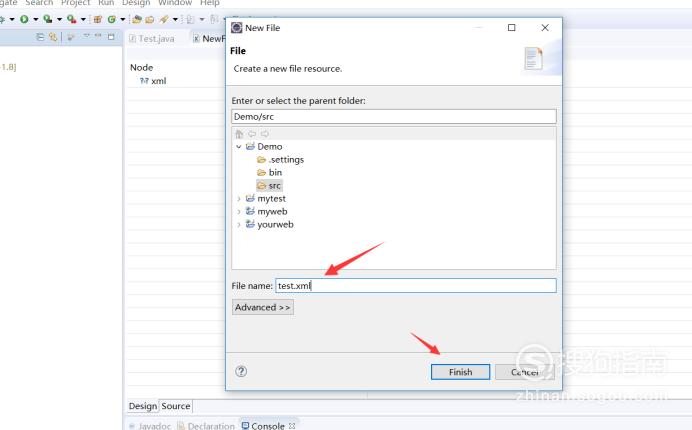The height and width of the screenshot is (430, 692).
Task: Open the Design menu
Action: click(x=136, y=3)
